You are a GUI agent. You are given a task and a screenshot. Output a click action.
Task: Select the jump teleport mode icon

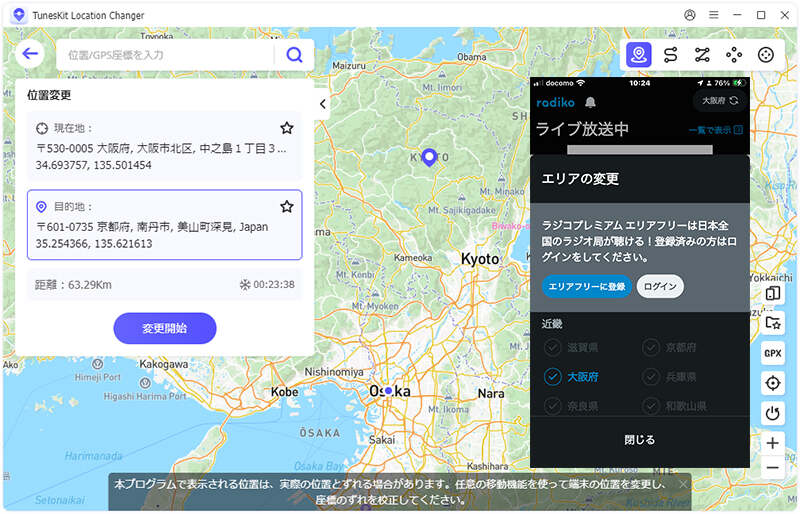click(x=734, y=55)
